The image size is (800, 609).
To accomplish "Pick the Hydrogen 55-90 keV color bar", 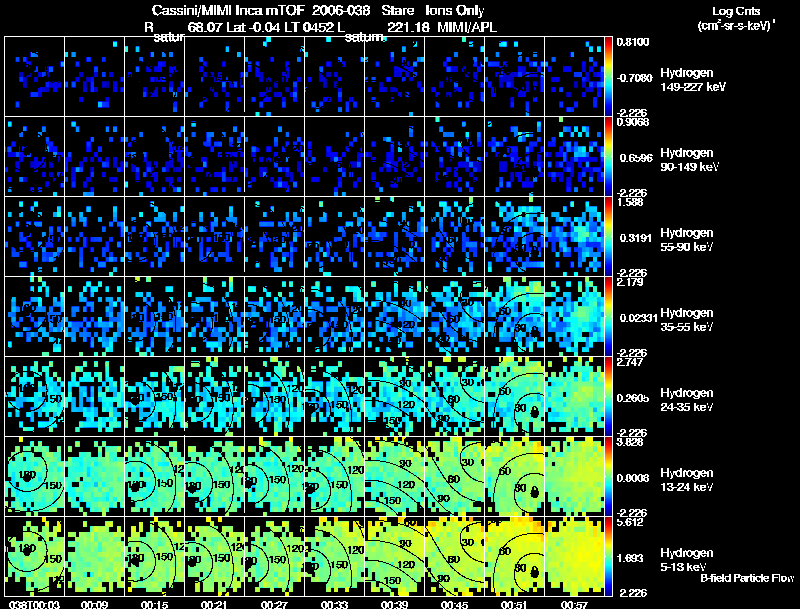I will coord(608,236).
